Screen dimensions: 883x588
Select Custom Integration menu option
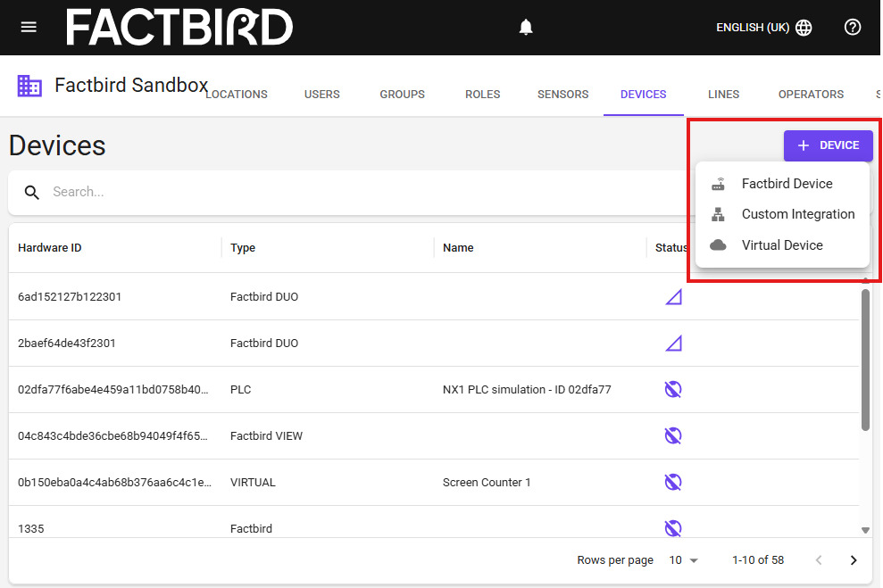(x=783, y=214)
